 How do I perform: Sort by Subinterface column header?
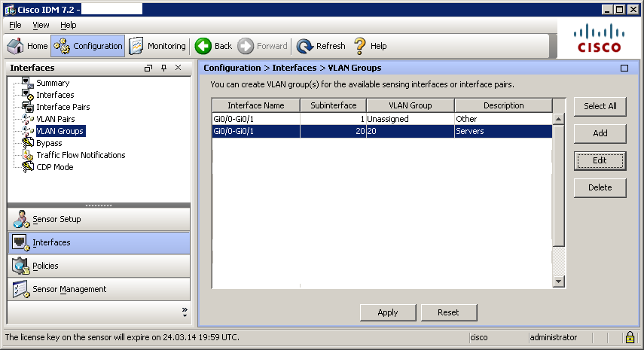click(x=333, y=105)
